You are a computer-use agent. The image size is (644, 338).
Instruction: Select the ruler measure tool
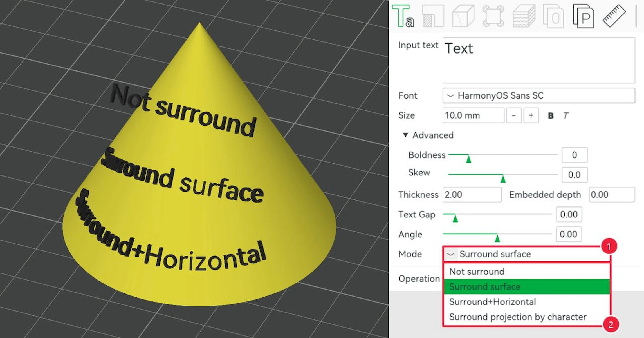tap(614, 16)
